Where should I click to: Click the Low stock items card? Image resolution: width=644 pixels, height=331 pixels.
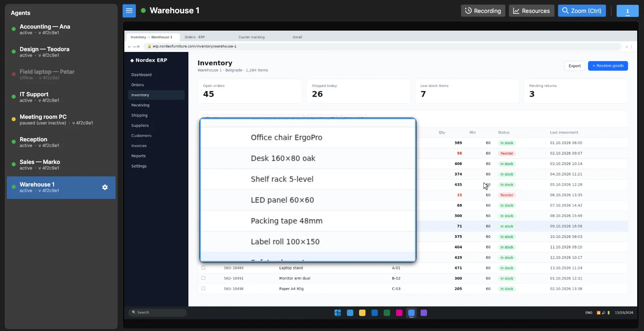point(467,91)
